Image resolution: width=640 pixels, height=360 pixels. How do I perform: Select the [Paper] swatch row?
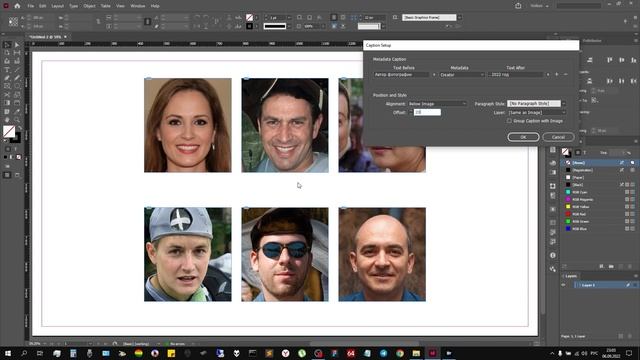click(598, 178)
